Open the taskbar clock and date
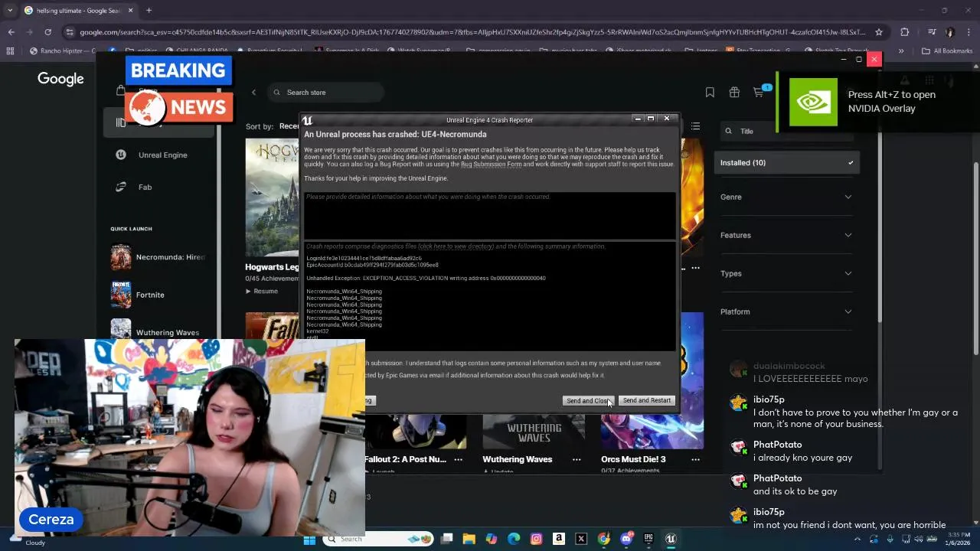The width and height of the screenshot is (980, 551). point(957,540)
